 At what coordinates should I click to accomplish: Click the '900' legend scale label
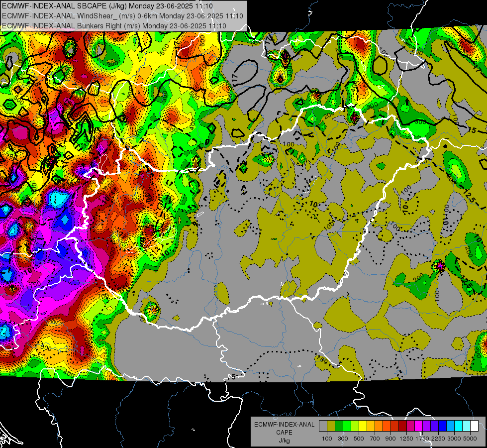click(390, 439)
